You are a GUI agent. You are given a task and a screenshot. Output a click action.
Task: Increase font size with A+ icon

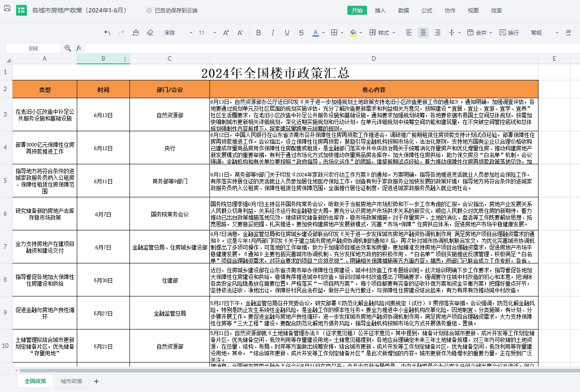click(x=226, y=33)
